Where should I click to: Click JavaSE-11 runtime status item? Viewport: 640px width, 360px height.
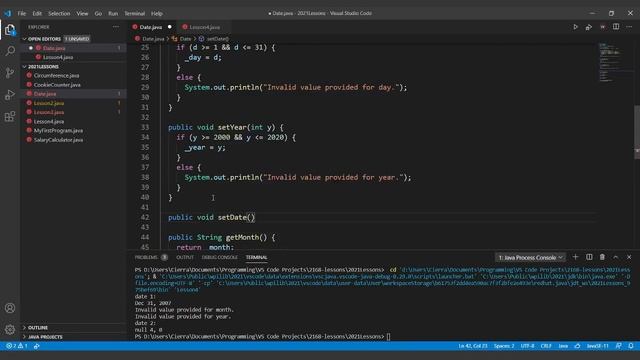(598, 346)
